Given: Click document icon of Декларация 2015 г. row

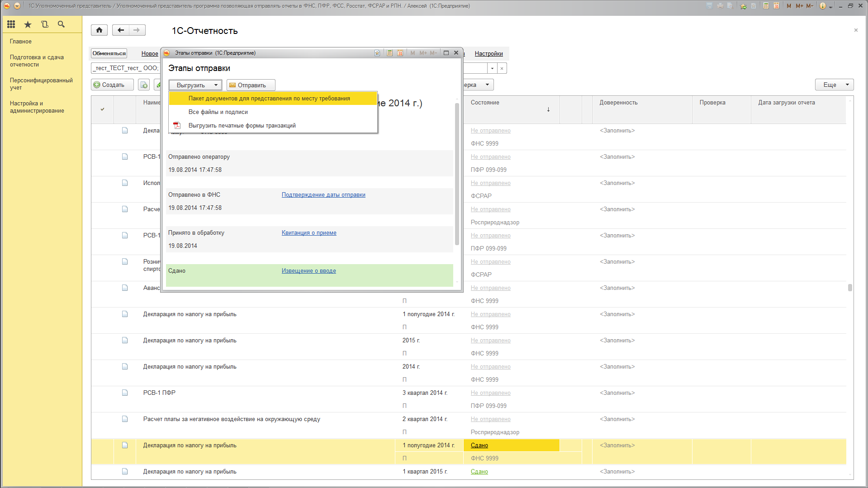Looking at the screenshot, I should tap(125, 340).
